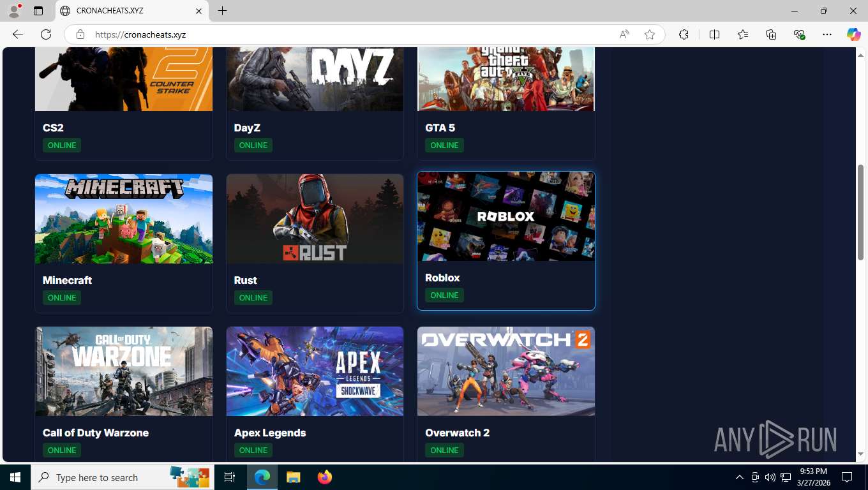Click the GTA 5 title text
Image resolution: width=868 pixels, height=490 pixels.
click(x=440, y=128)
